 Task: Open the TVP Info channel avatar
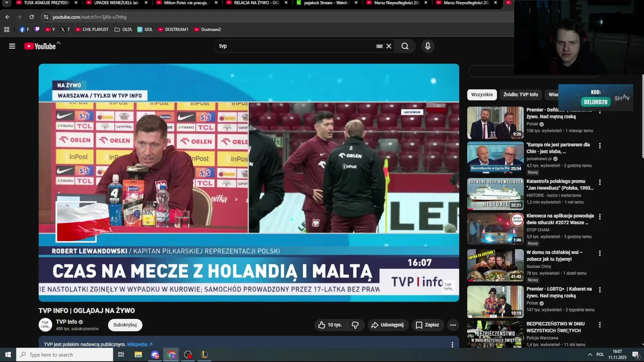click(45, 325)
